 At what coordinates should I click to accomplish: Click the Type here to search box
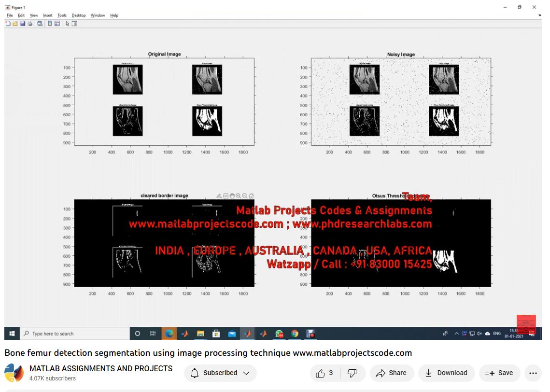[75, 334]
